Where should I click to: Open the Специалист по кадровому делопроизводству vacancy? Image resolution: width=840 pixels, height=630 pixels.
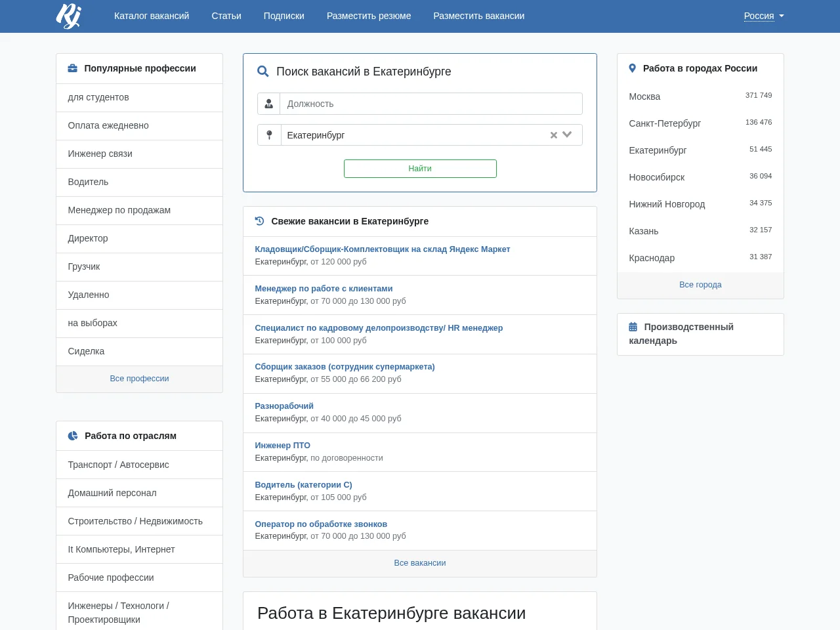pyautogui.click(x=379, y=328)
